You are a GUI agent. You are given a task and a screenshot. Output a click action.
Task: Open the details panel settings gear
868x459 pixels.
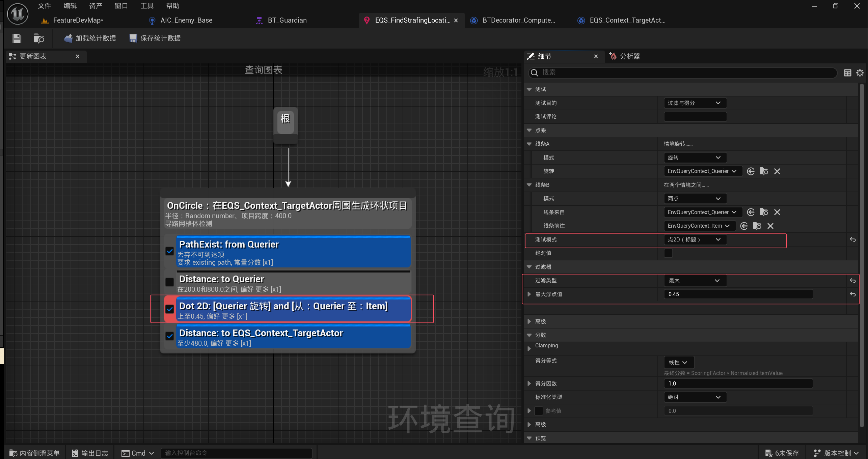860,73
